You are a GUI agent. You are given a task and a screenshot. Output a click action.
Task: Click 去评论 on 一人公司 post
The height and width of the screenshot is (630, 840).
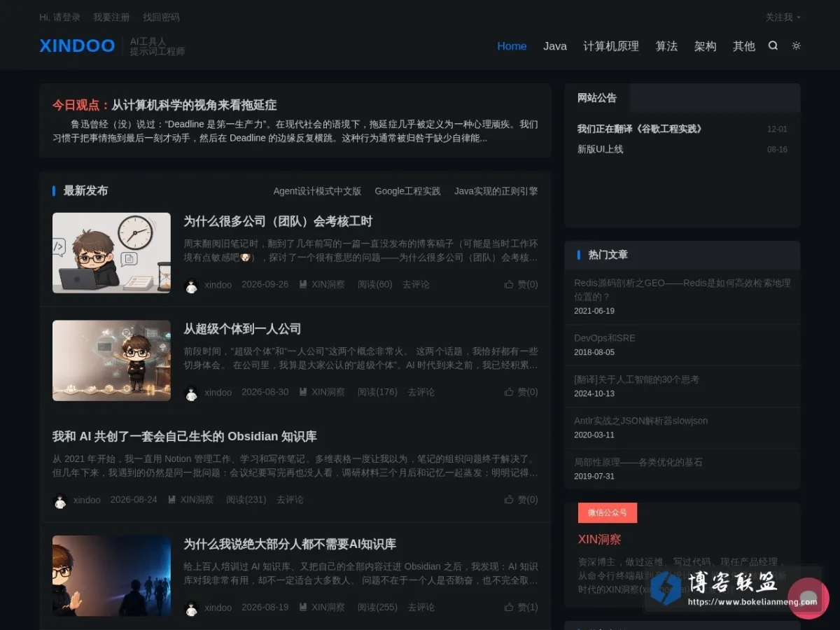point(421,392)
